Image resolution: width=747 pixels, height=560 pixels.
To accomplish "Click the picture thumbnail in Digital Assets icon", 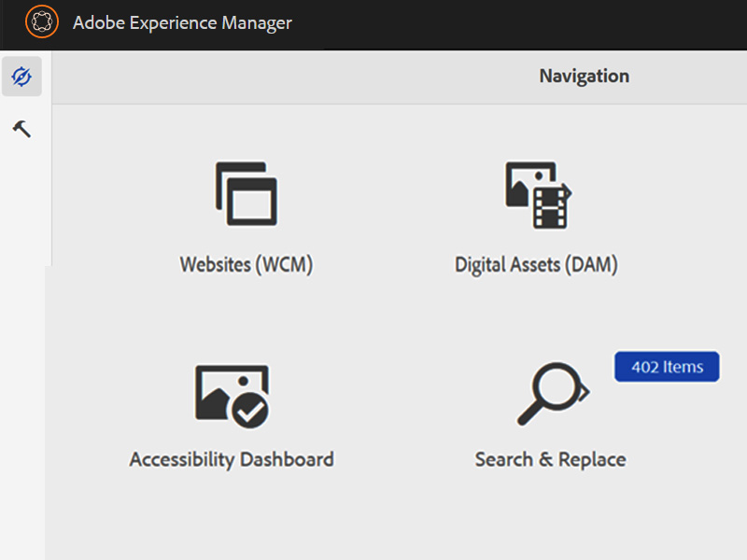I will coord(519,183).
